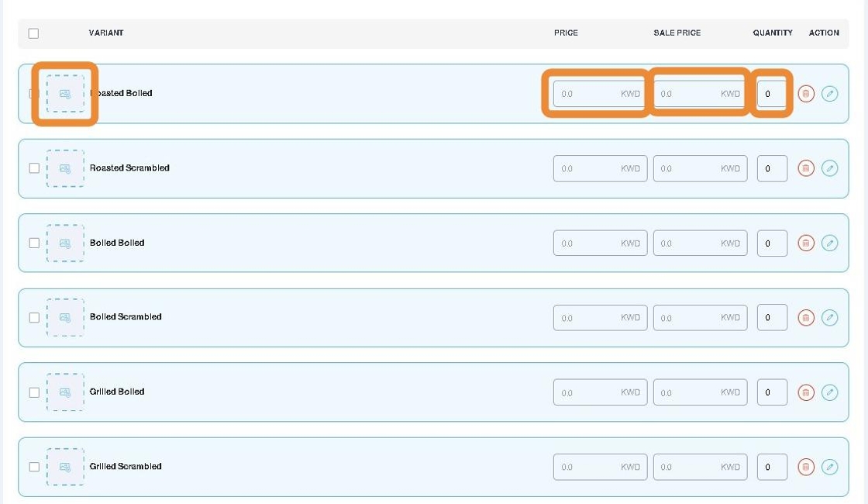Focus the Boiled Scrambled quantity field
Viewport: 868px width, 504px height.
[x=772, y=318]
